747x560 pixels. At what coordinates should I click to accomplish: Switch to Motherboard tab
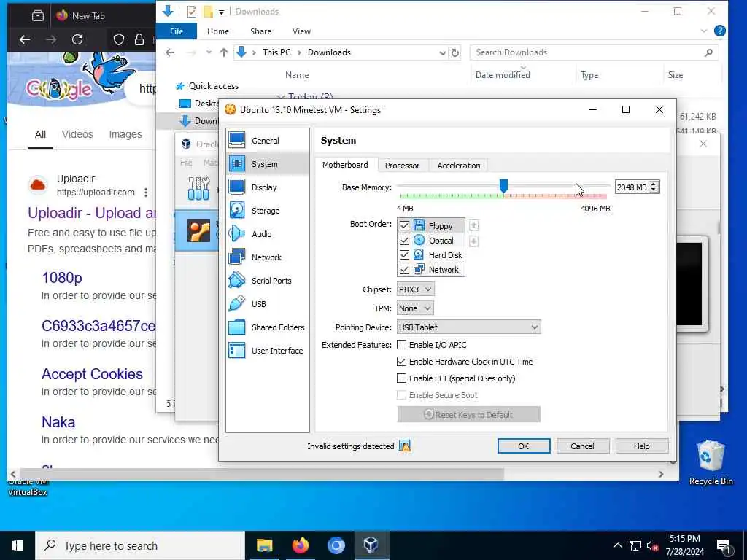[x=345, y=165]
